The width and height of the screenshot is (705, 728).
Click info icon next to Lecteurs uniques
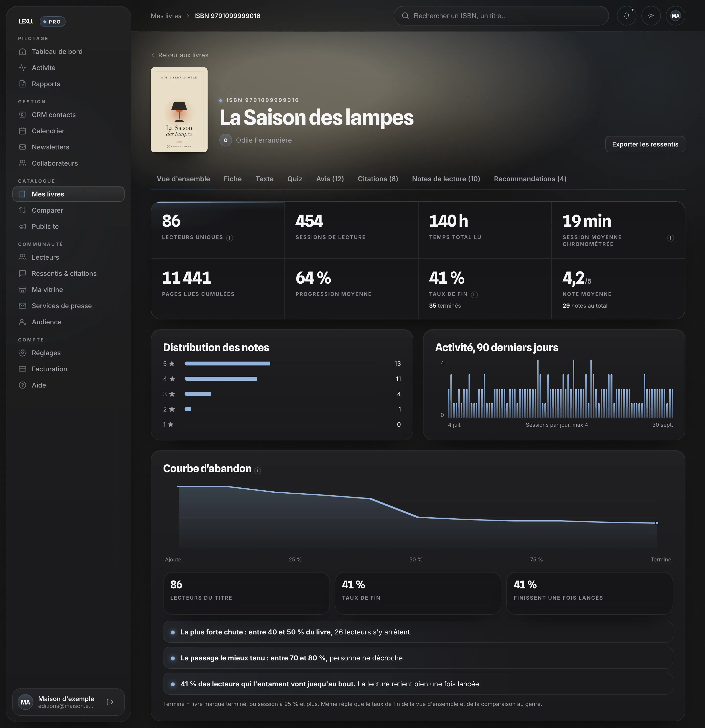[x=230, y=238]
